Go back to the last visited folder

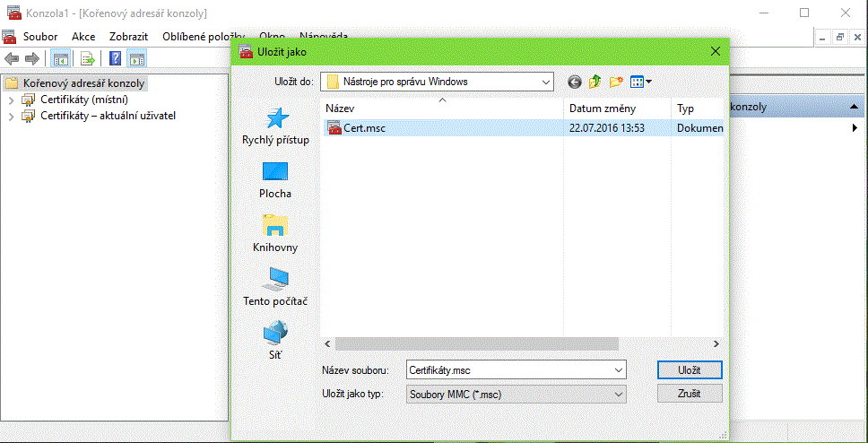coord(575,82)
